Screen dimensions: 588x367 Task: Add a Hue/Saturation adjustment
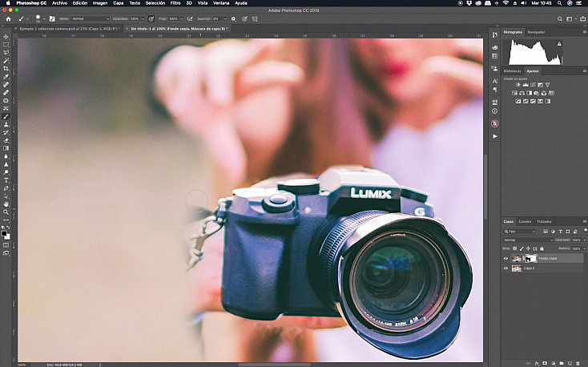click(514, 93)
